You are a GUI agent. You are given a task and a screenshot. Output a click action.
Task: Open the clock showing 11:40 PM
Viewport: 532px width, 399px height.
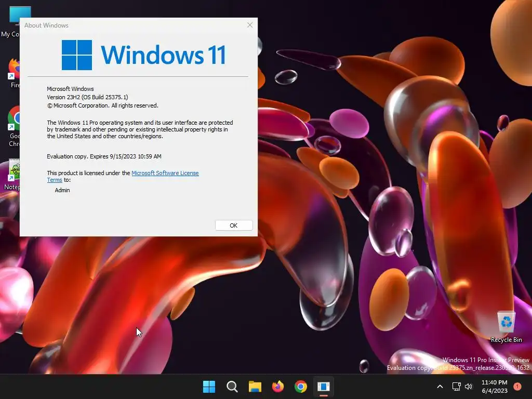(495, 387)
